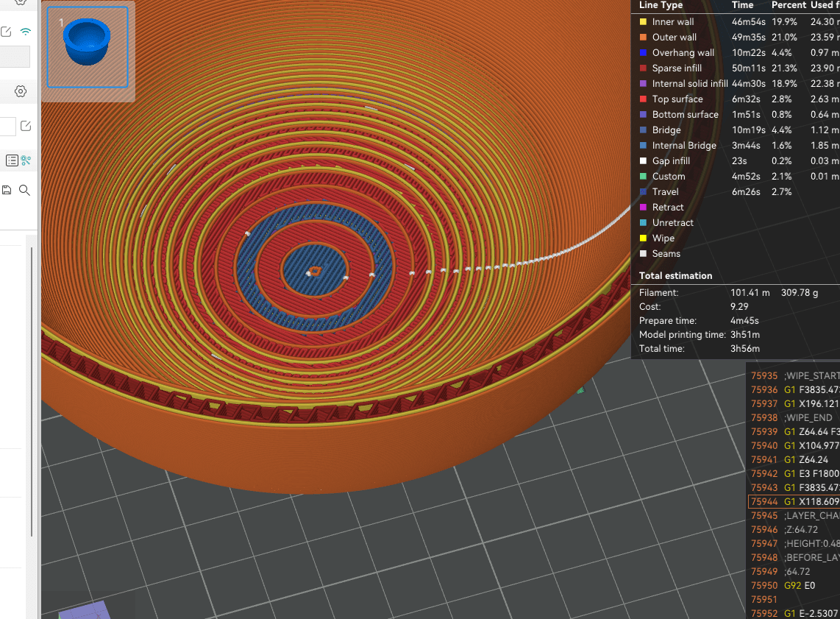Select G-code line 75941 G1 Z64.24
The image size is (840, 619).
click(794, 460)
